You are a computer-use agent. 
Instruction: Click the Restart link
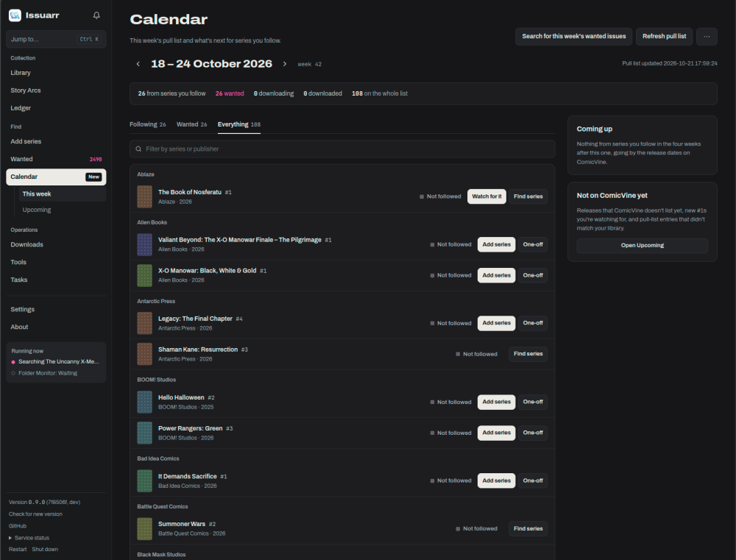[x=18, y=549]
